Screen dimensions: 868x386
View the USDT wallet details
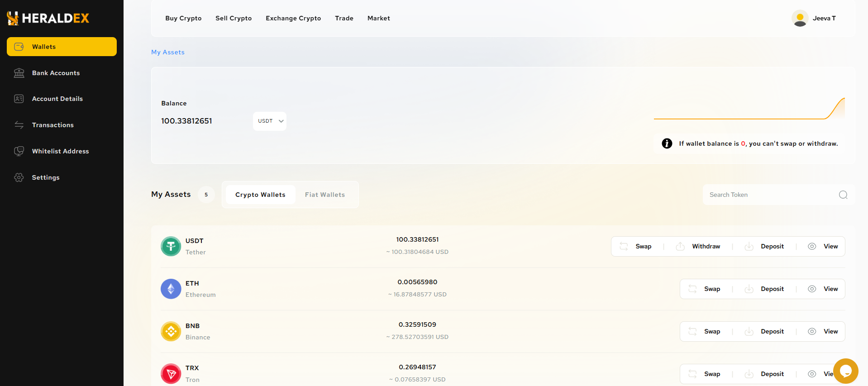click(830, 247)
